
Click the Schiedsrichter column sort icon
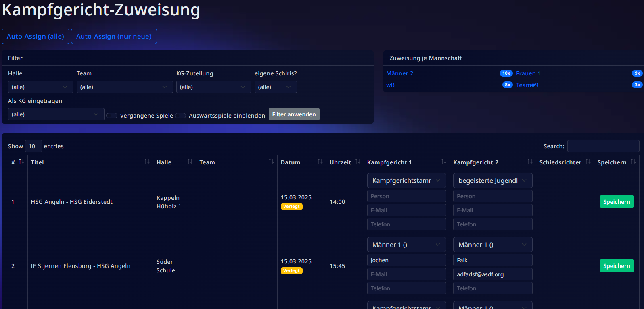point(588,162)
